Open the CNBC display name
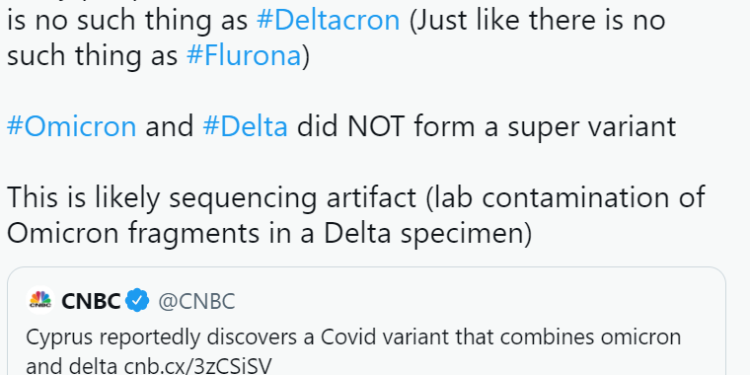The image size is (750, 375). click(x=91, y=301)
